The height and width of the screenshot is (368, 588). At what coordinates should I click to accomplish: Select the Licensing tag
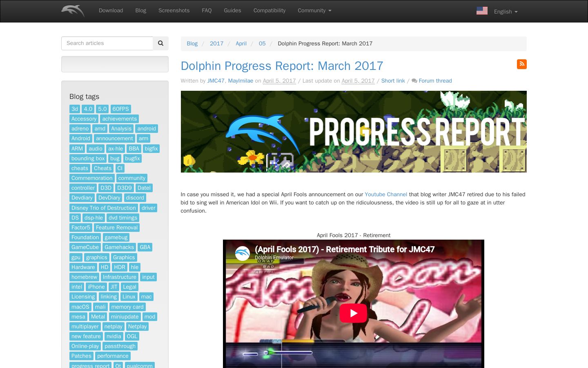83,297
